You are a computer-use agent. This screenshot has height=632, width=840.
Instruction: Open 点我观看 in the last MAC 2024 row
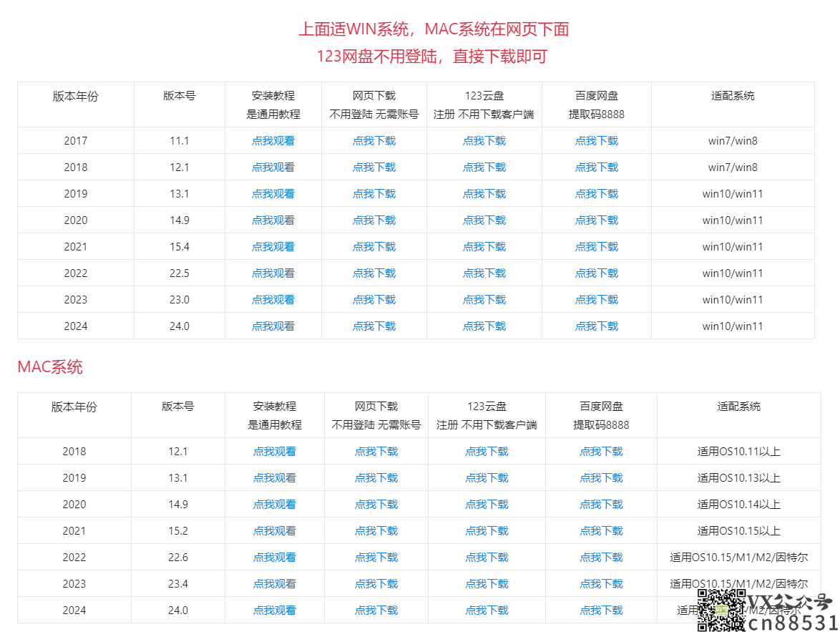coord(275,610)
